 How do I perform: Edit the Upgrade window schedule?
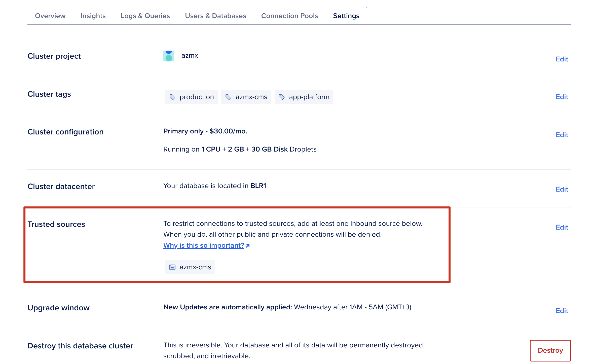[562, 311]
